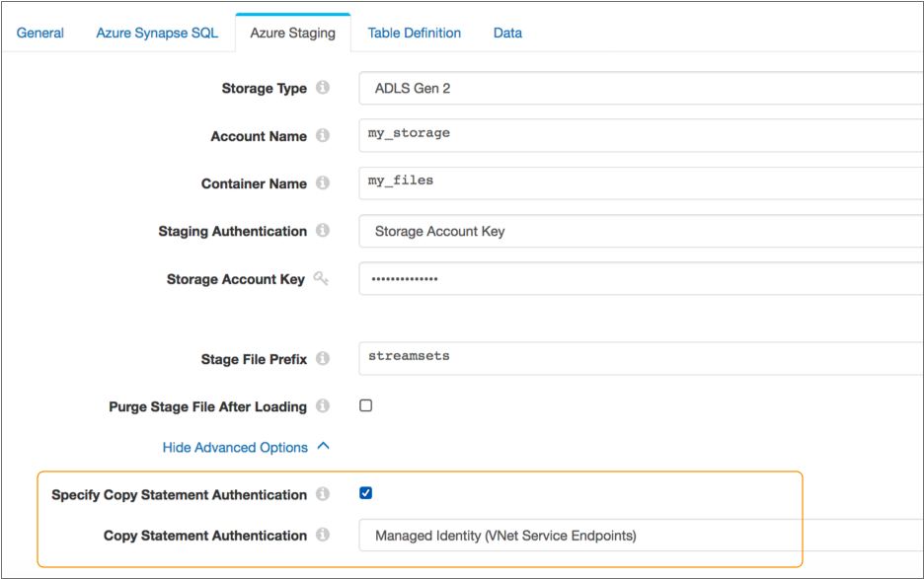Open the Staging Authentication dropdown
The height and width of the screenshot is (579, 924).
coord(640,232)
